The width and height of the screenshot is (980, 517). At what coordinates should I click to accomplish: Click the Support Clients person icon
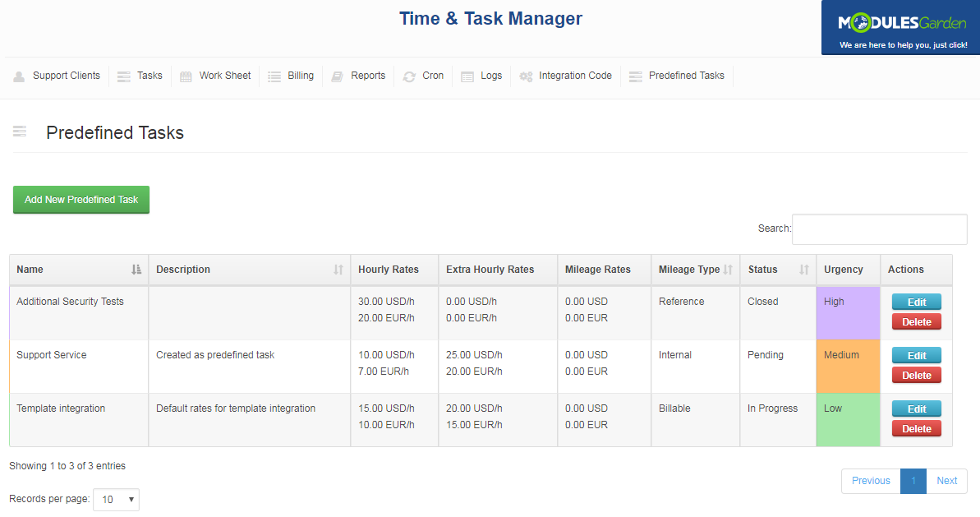click(x=18, y=76)
